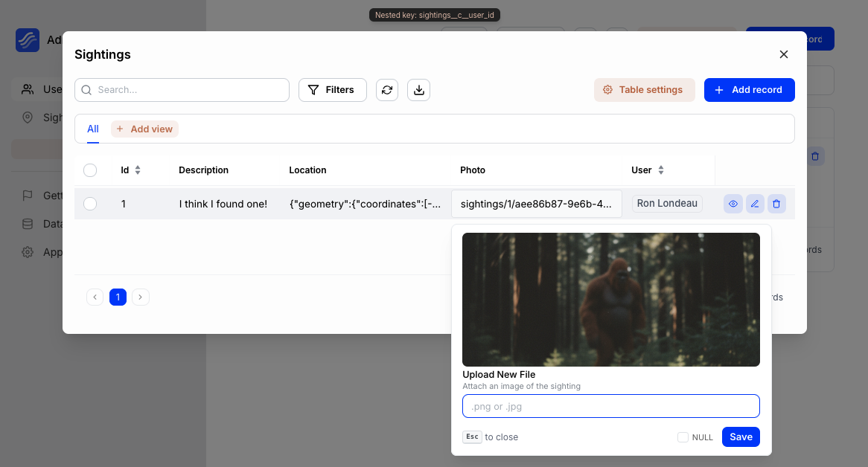Enable the NULL checkbox in the photo editor

[x=683, y=437]
